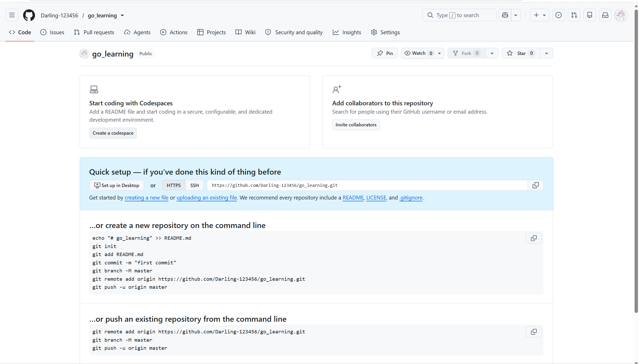The height and width of the screenshot is (364, 639).
Task: Open the Pull requests shortcut icon in header
Action: click(574, 15)
